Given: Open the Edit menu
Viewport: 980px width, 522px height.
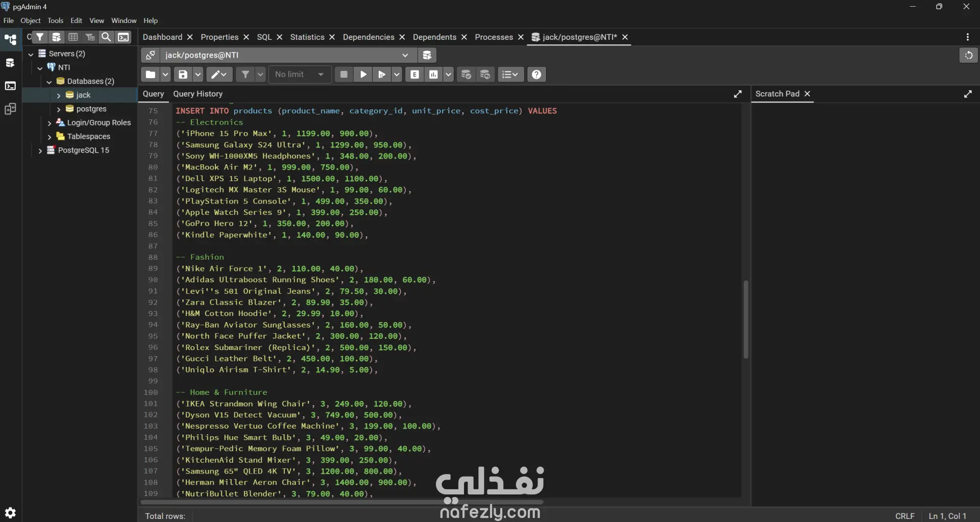Looking at the screenshot, I should click(x=77, y=20).
